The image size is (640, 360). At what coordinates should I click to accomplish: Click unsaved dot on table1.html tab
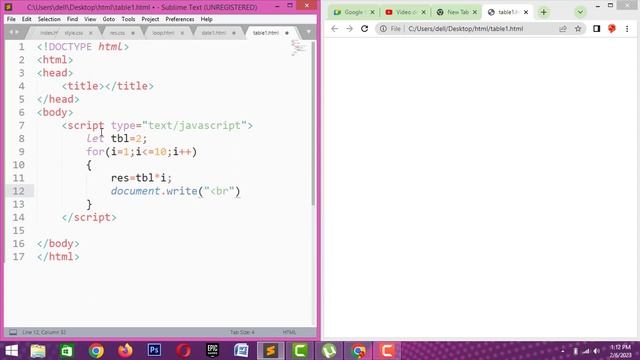point(287,33)
